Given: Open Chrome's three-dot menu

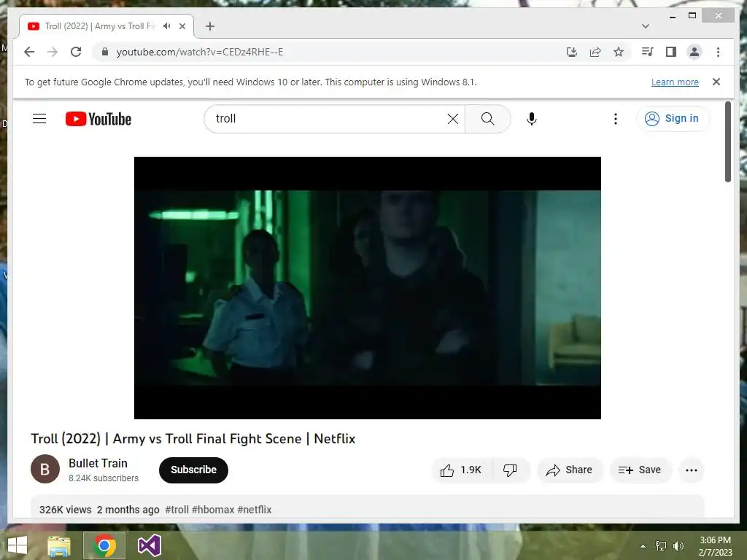Looking at the screenshot, I should (x=718, y=52).
